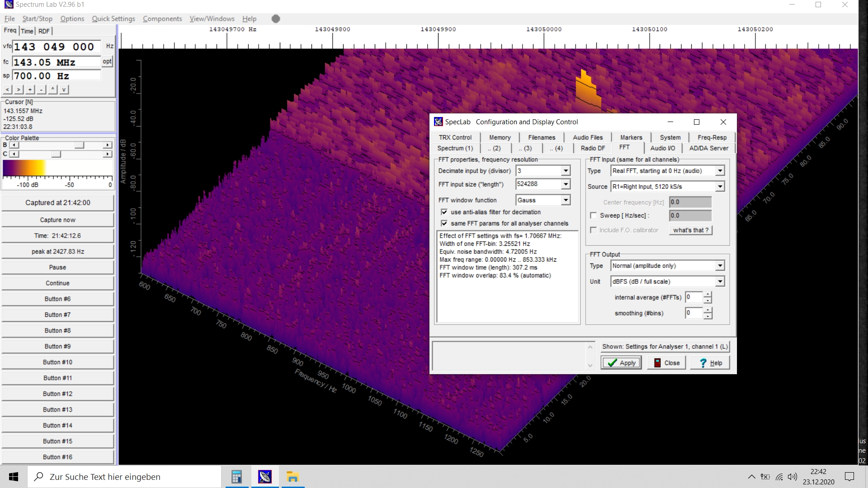The width and height of the screenshot is (868, 488).
Task: Open Calculator from the taskbar
Action: click(236, 477)
